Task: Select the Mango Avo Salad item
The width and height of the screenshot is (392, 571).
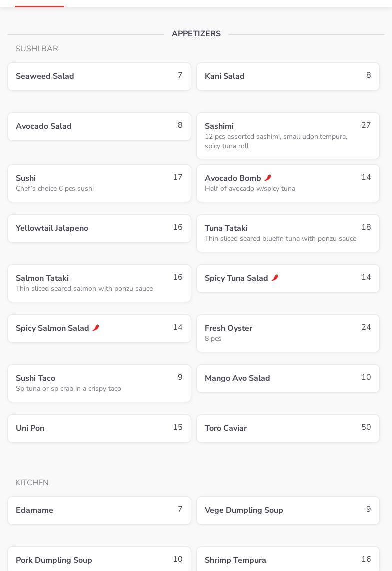Action: 288,378
